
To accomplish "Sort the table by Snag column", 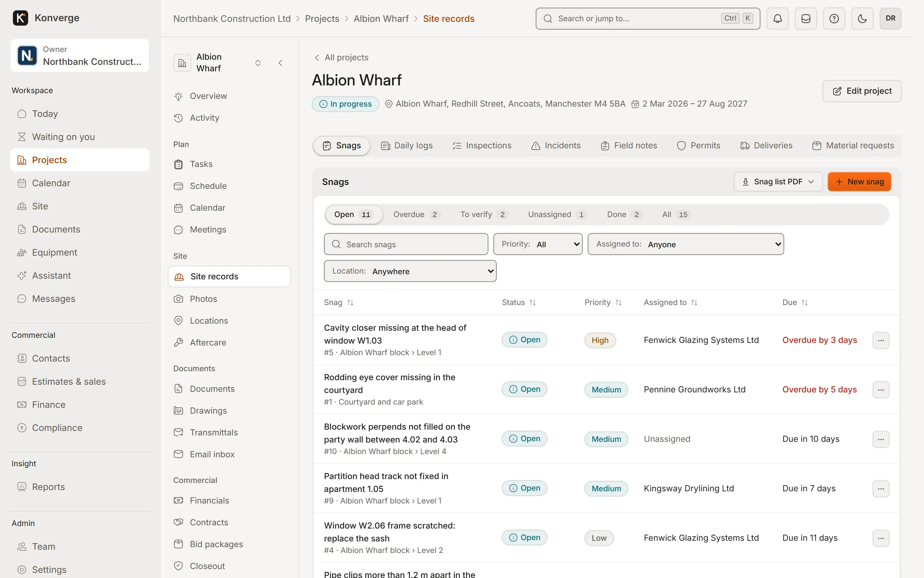I will point(339,302).
